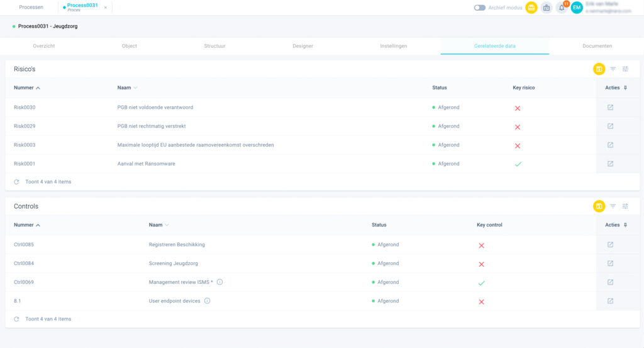Toggle the Archief modus switch

[480, 8]
